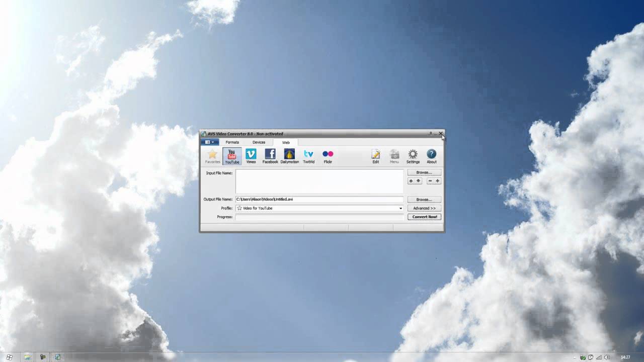Open the Settings gear
Image resolution: width=644 pixels, height=362 pixels.
pos(413,156)
